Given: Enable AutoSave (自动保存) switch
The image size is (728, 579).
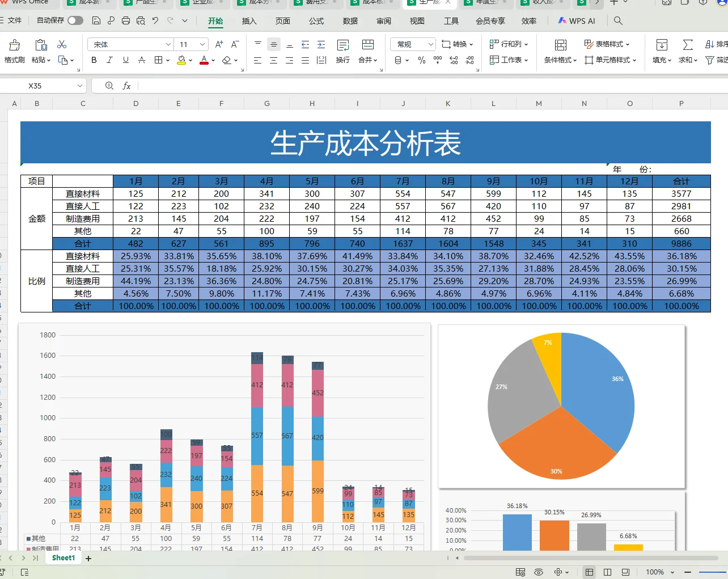Looking at the screenshot, I should pyautogui.click(x=75, y=20).
